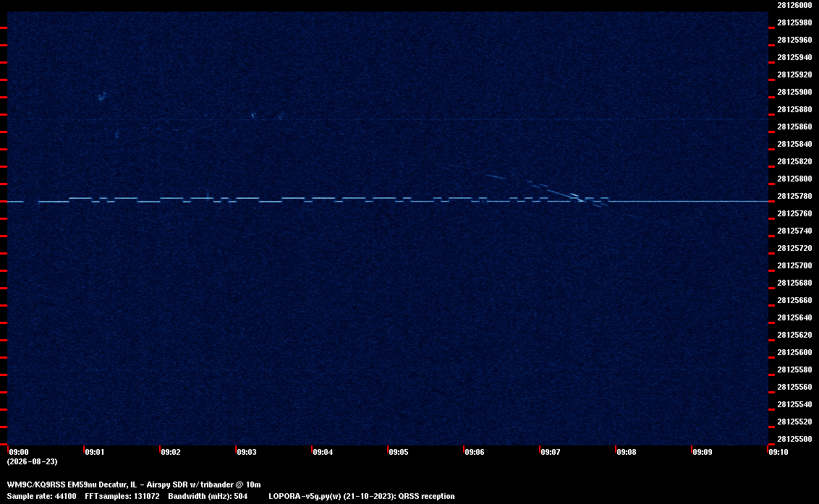Click the 'Bandwidth (mHz): 504' text
The image size is (819, 504).
[208, 496]
